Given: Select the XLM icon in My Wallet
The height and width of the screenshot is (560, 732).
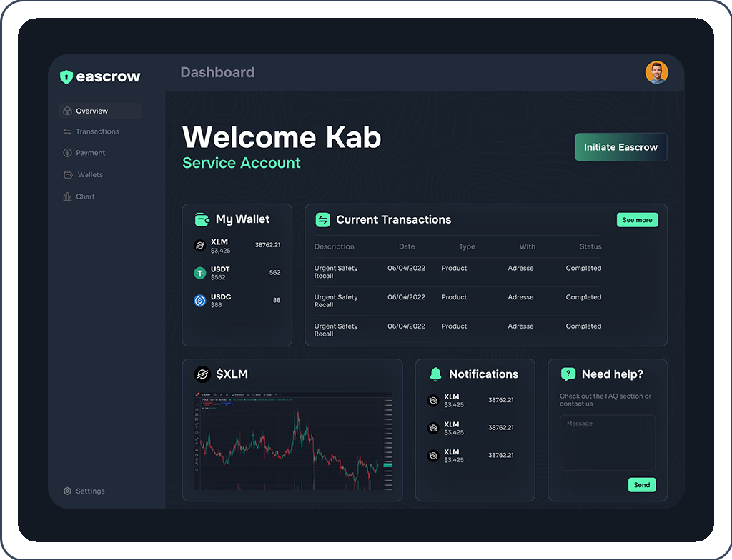Looking at the screenshot, I should pos(200,246).
